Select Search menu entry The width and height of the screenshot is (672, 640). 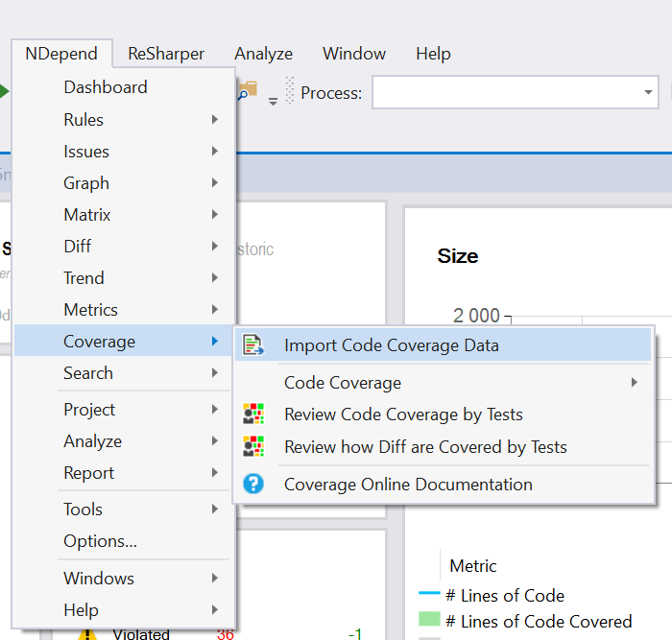pyautogui.click(x=124, y=373)
